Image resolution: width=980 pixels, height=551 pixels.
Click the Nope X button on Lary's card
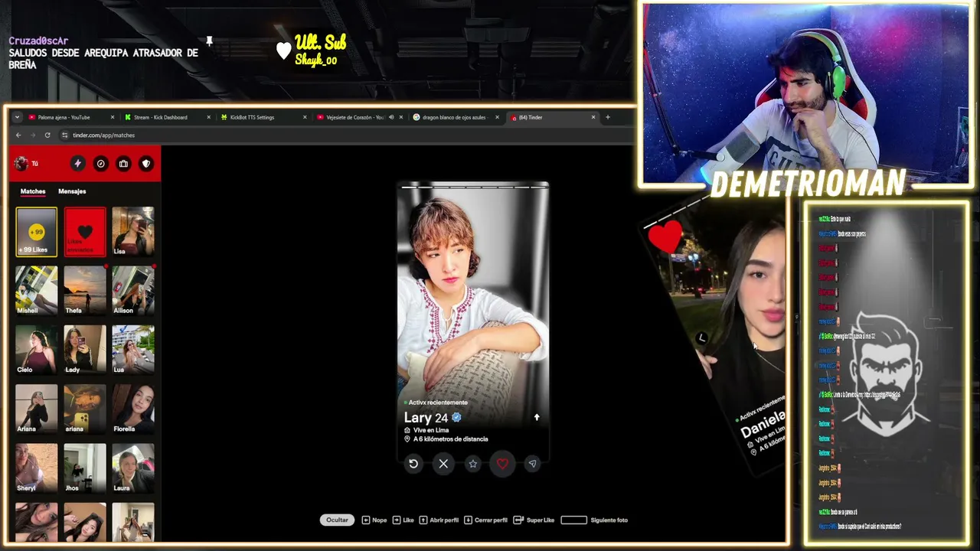click(443, 464)
